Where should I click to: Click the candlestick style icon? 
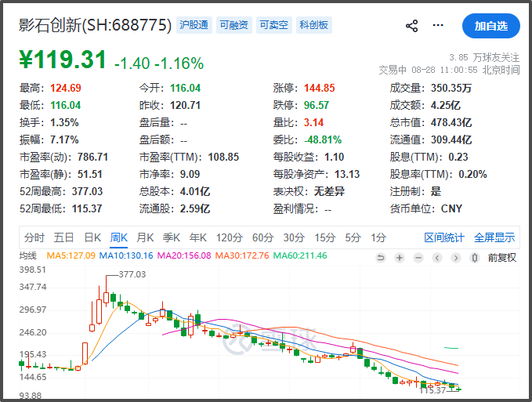click(475, 258)
